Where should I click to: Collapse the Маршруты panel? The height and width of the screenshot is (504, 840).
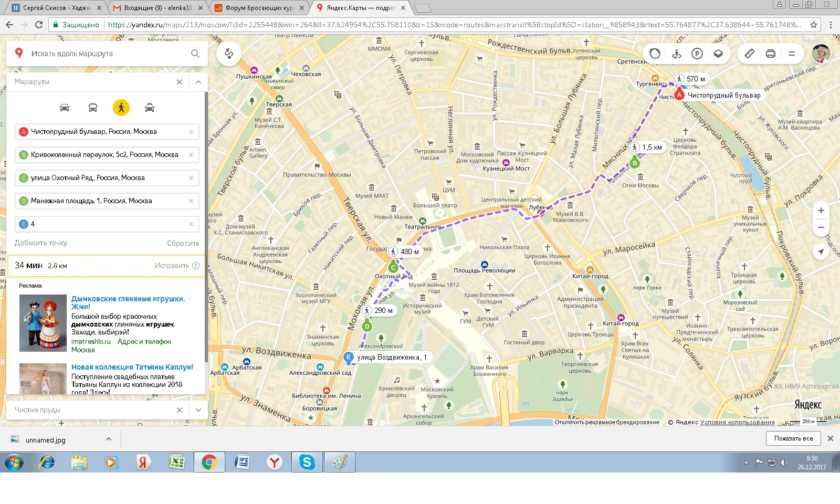point(198,82)
